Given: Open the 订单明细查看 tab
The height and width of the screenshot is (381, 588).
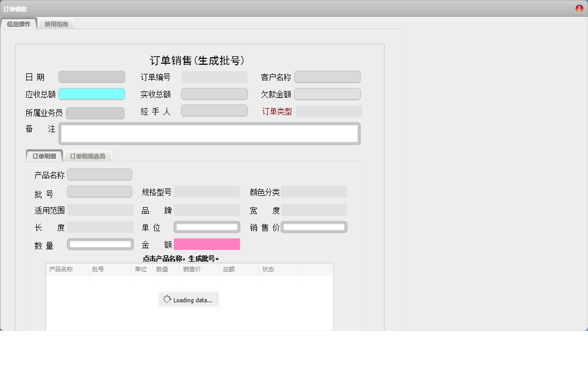Looking at the screenshot, I should point(87,156).
